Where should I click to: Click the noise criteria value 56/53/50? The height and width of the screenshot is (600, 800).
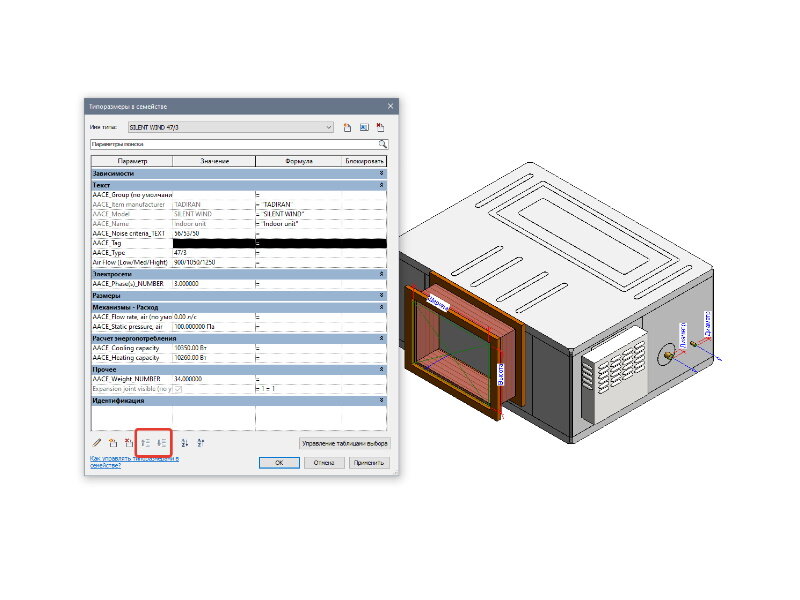(x=214, y=234)
